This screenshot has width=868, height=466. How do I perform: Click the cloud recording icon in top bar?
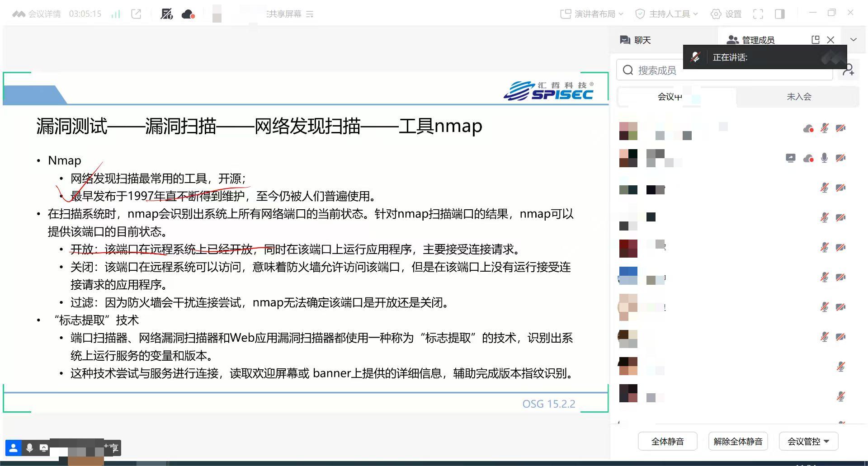188,14
